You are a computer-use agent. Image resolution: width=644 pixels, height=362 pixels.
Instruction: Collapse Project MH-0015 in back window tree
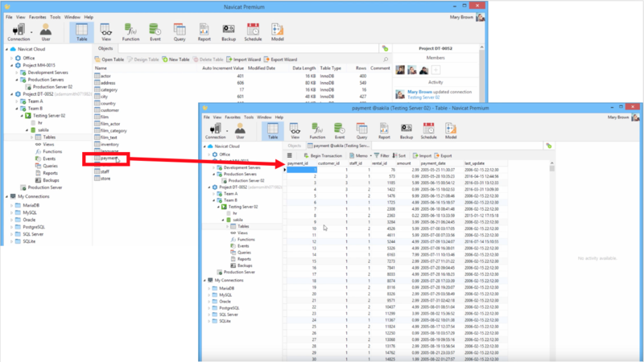pyautogui.click(x=12, y=65)
